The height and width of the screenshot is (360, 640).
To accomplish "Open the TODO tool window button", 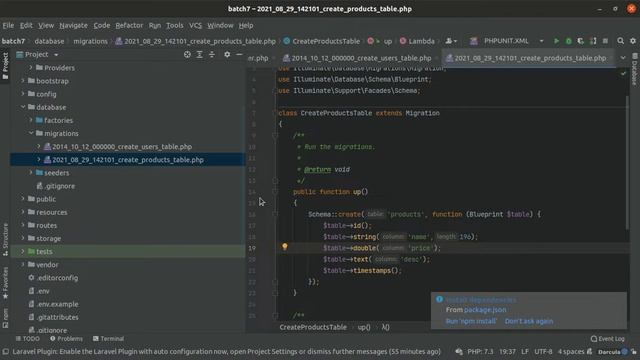I will click(27, 339).
